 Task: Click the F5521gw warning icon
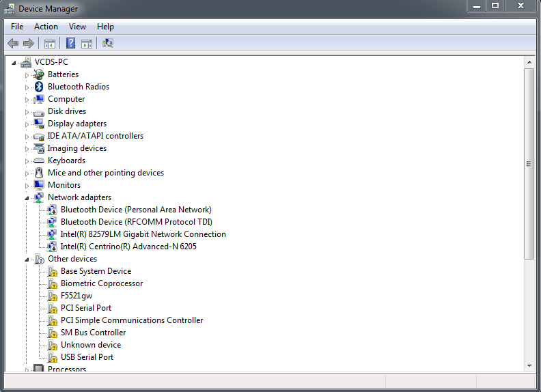[x=52, y=296]
